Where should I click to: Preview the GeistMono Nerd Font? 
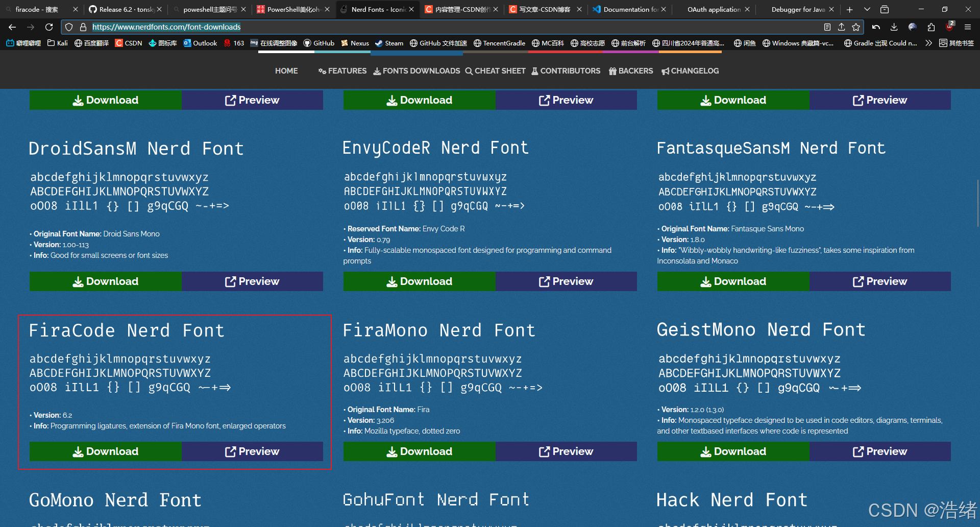[880, 451]
